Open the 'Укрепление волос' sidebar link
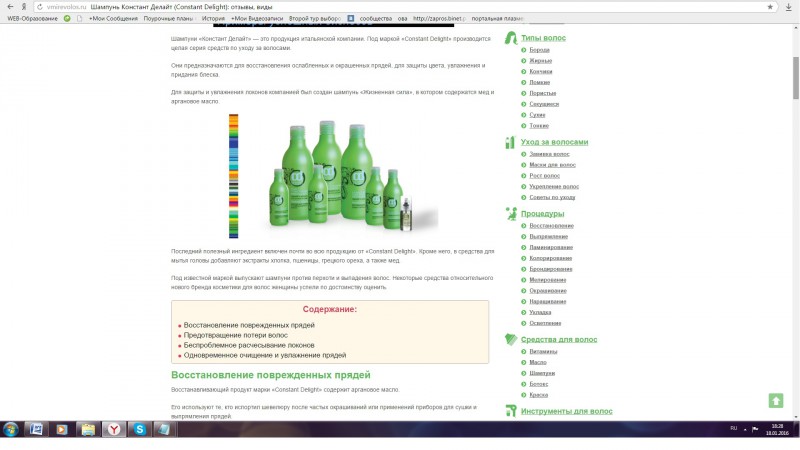Screen dimensions: 800x450 point(554,187)
